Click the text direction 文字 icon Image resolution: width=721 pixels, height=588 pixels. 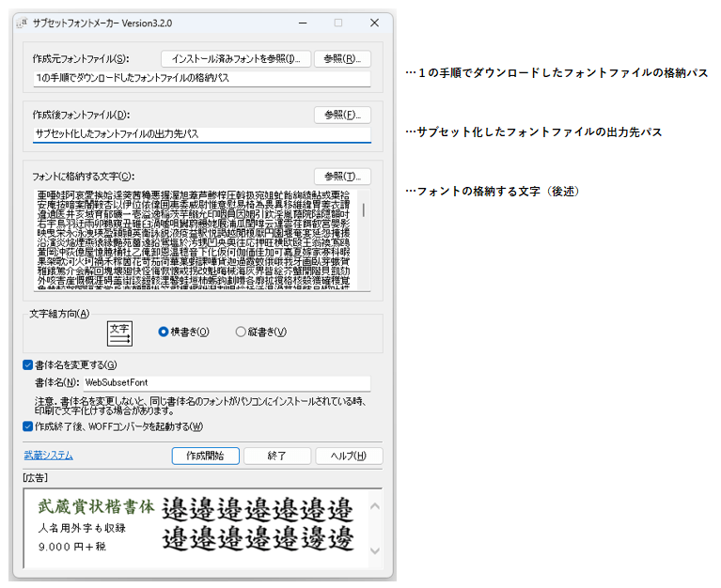(119, 332)
